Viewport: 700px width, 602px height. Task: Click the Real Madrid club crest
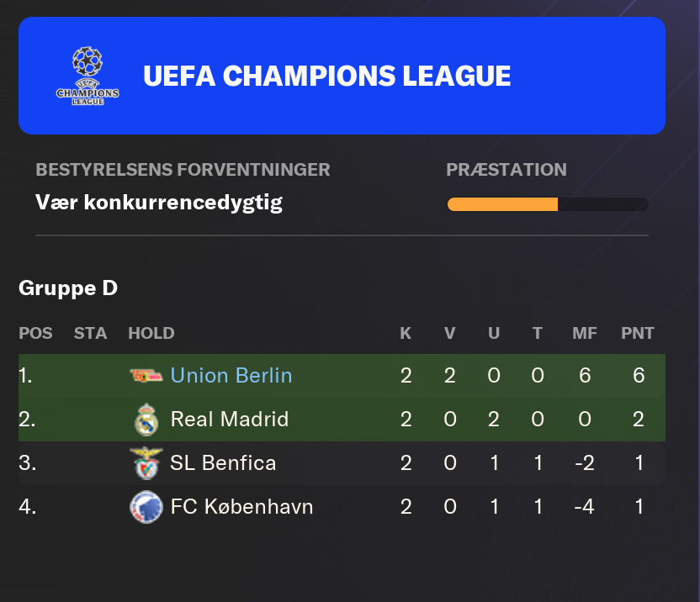point(146,420)
